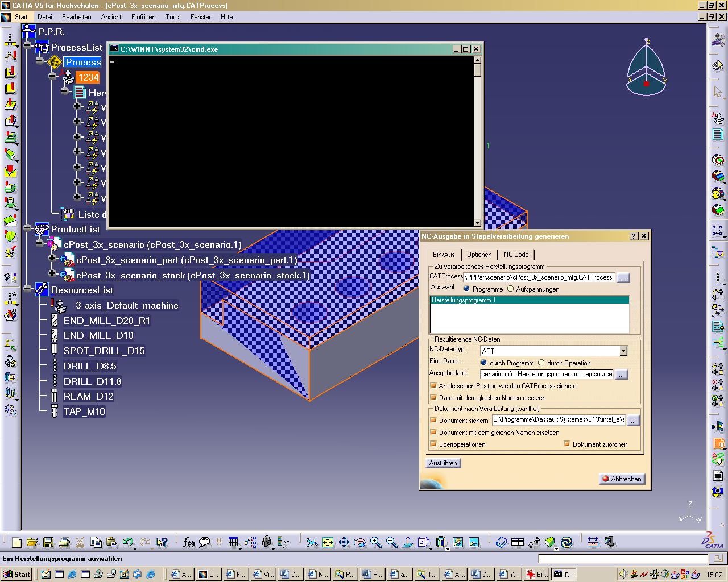The height and width of the screenshot is (582, 728).
Task: Toggle 'An derselben Position wie den CATProcess sichern'
Action: pos(433,385)
